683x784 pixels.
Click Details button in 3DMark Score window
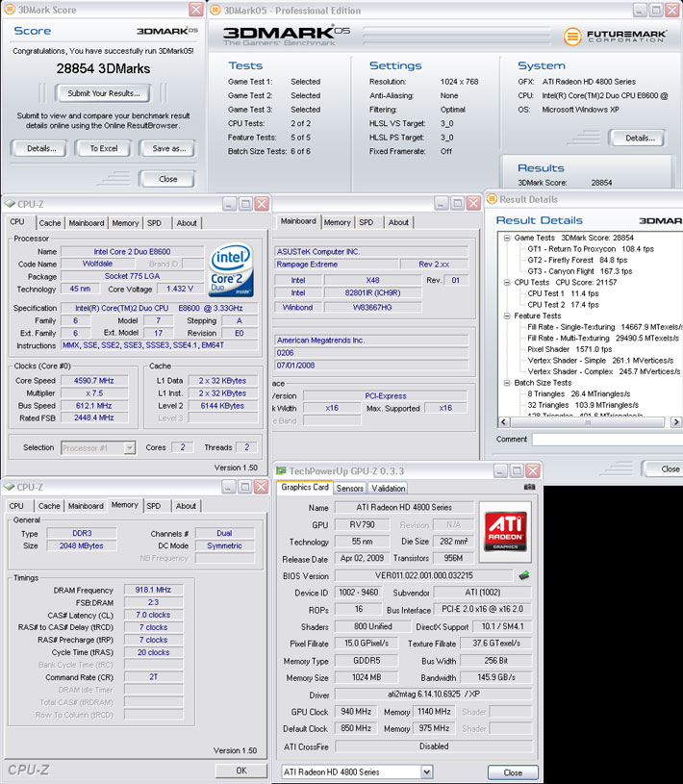[x=41, y=148]
